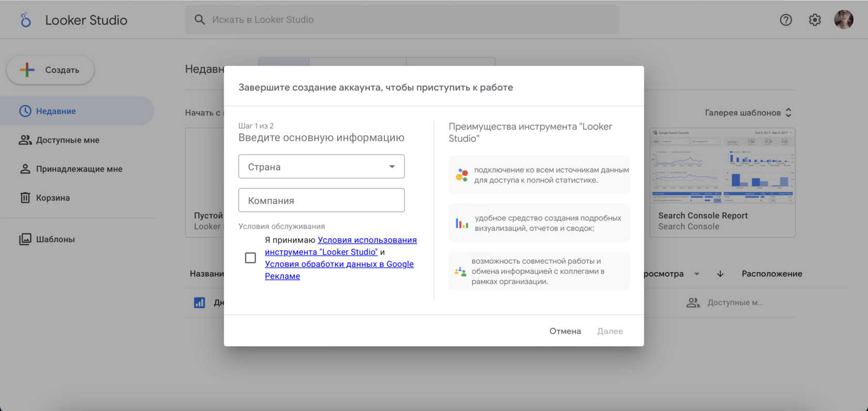Click the Looker Studio logo icon
Image resolution: width=868 pixels, height=411 pixels.
26,20
